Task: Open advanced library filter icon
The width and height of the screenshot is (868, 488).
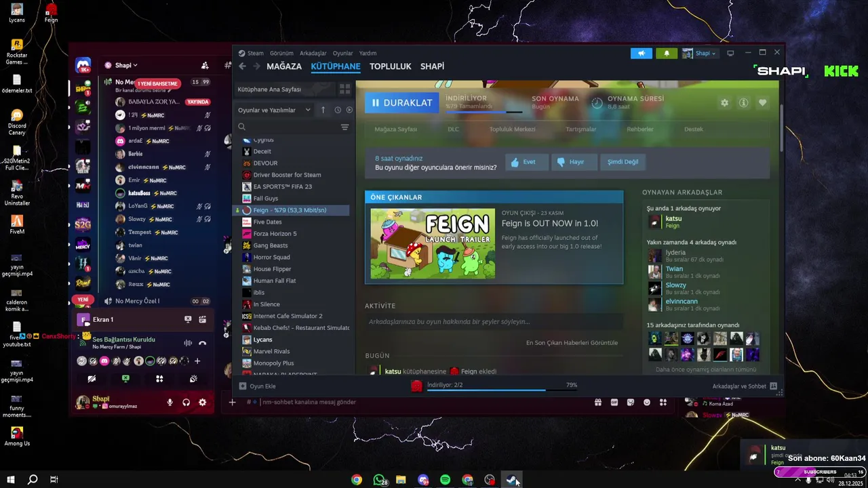Action: coord(344,127)
